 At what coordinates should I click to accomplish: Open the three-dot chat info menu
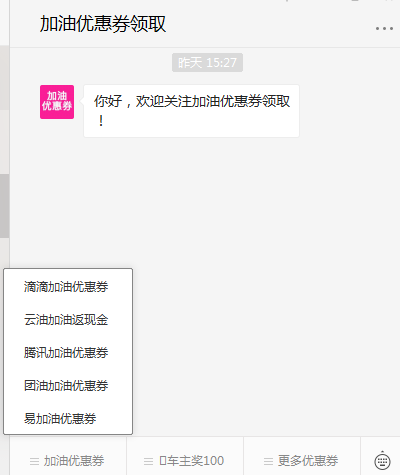[384, 29]
